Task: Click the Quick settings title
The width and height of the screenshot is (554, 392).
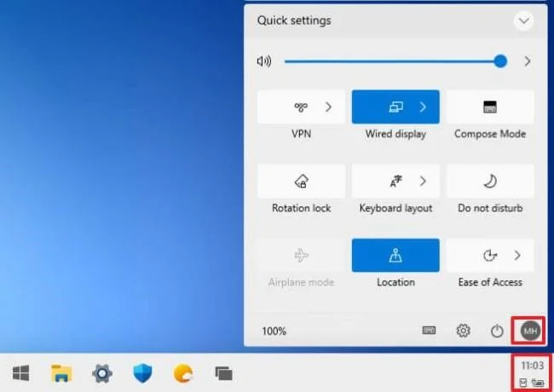Action: [x=294, y=20]
